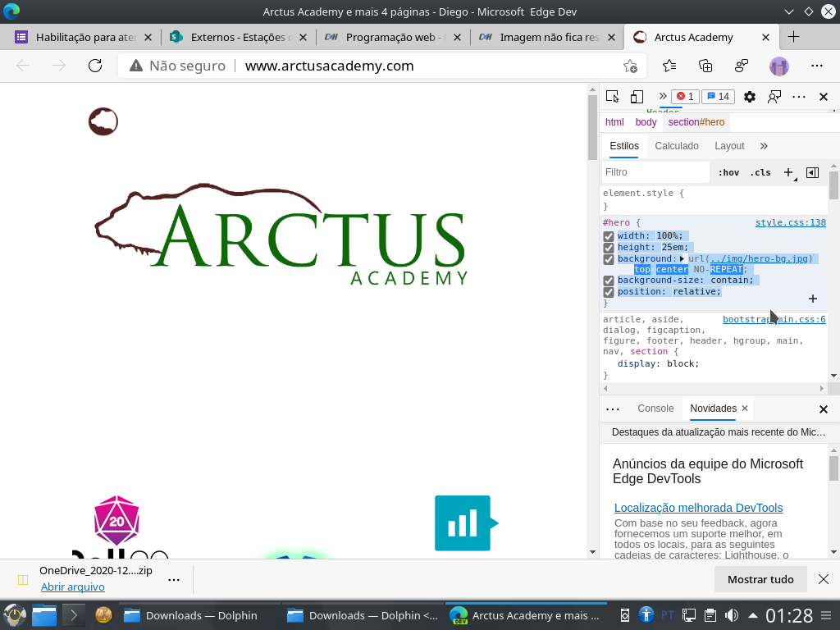Add a new style rule with plus icon

click(789, 172)
